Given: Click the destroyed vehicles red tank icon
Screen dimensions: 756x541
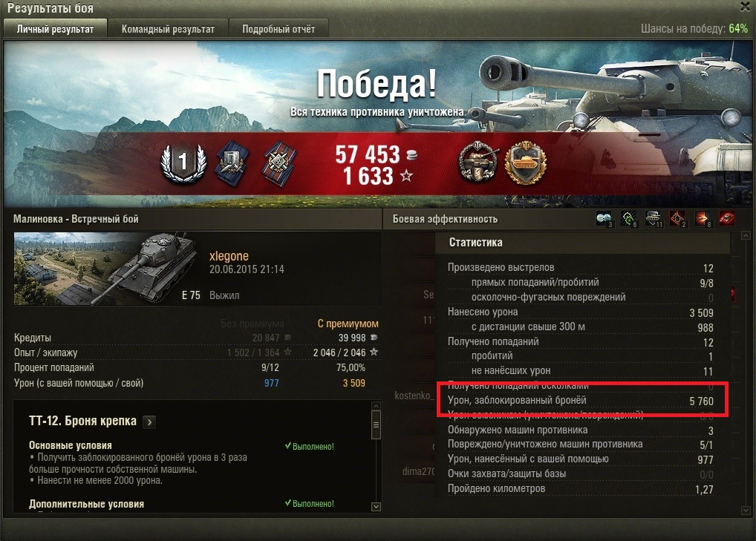Looking at the screenshot, I should click(727, 219).
